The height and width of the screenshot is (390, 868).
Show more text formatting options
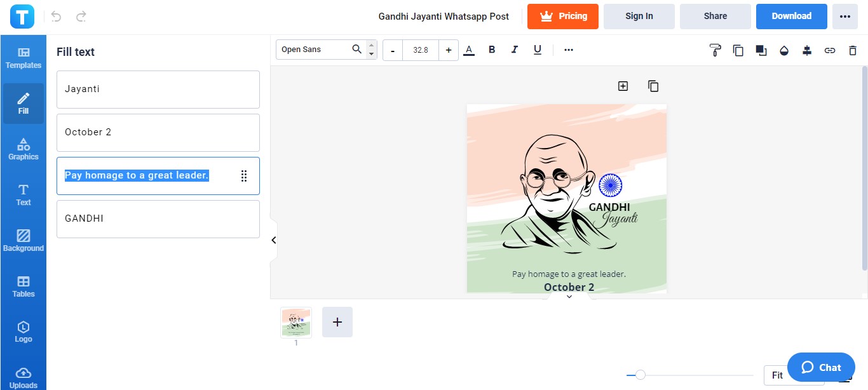[569, 50]
